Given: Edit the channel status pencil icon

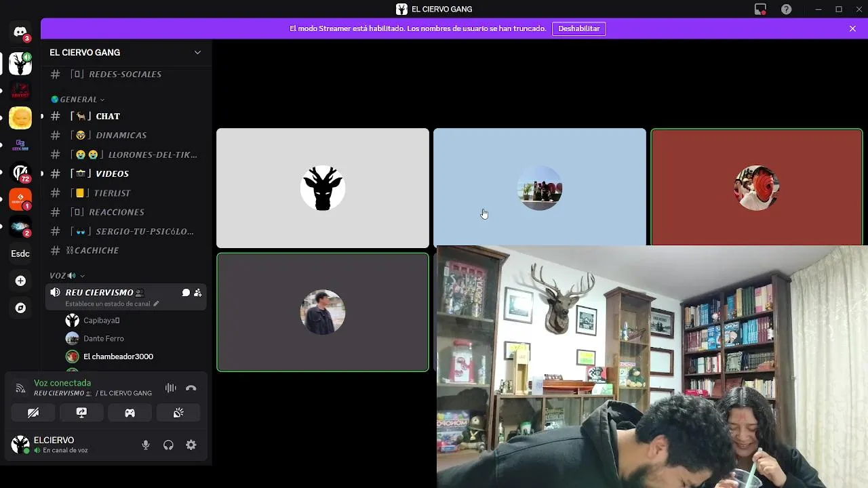Looking at the screenshot, I should 156,304.
